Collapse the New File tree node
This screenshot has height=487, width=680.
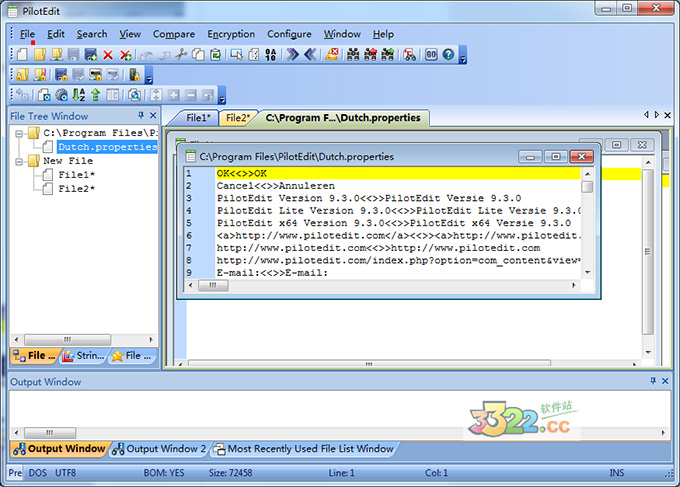[19, 162]
